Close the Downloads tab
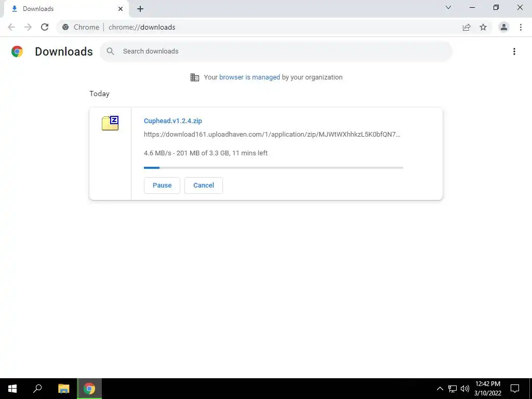The image size is (532, 399). [x=121, y=9]
